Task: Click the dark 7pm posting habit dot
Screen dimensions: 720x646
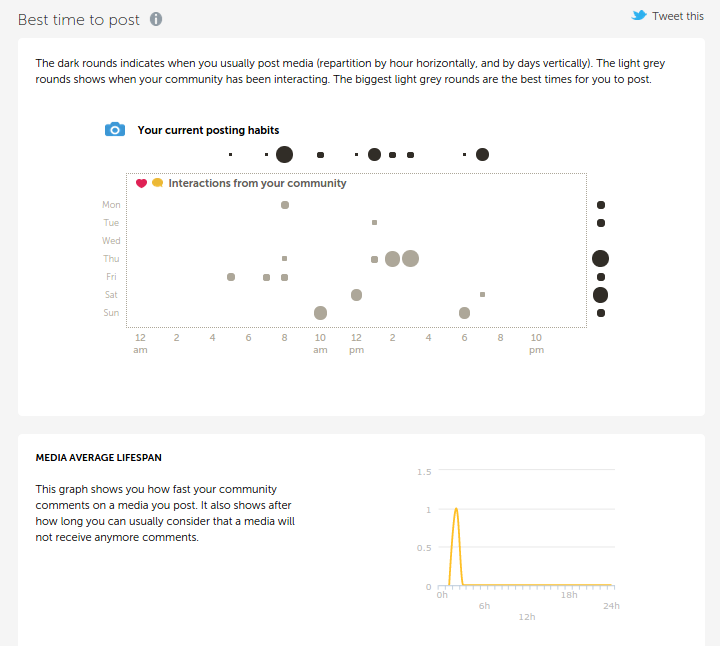Action: [x=482, y=154]
